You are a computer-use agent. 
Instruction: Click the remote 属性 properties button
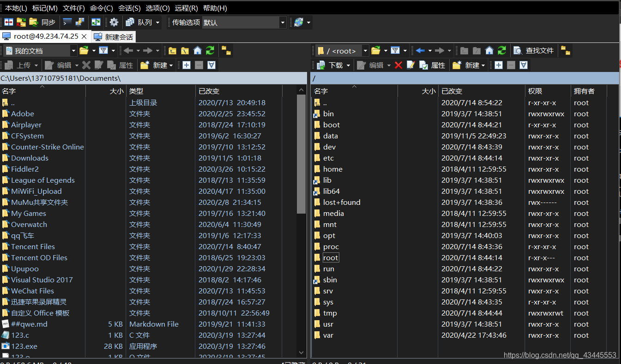tap(432, 66)
